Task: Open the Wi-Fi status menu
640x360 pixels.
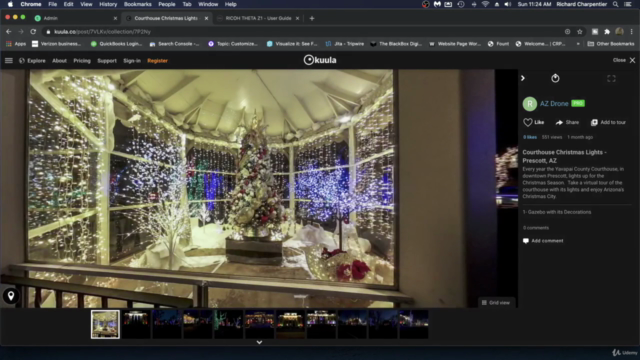Action: (485, 4)
